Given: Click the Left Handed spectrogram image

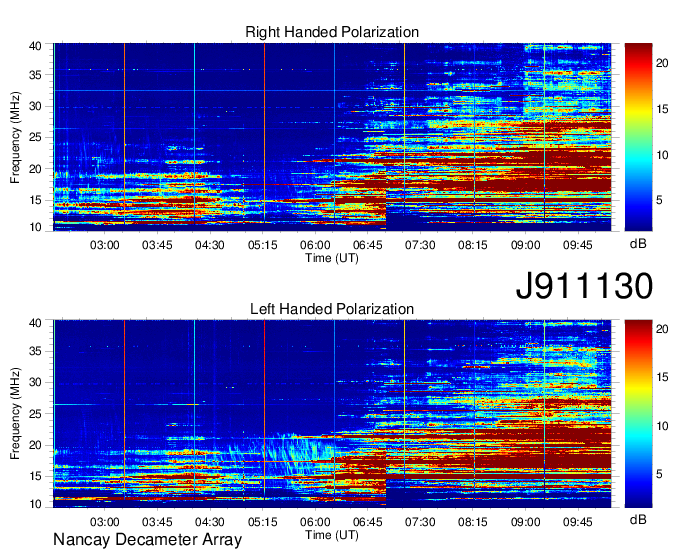Looking at the screenshot, I should [332, 414].
